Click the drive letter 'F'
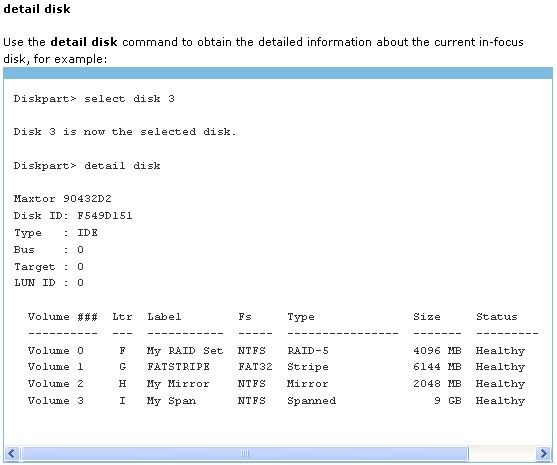The image size is (557, 465). click(122, 351)
